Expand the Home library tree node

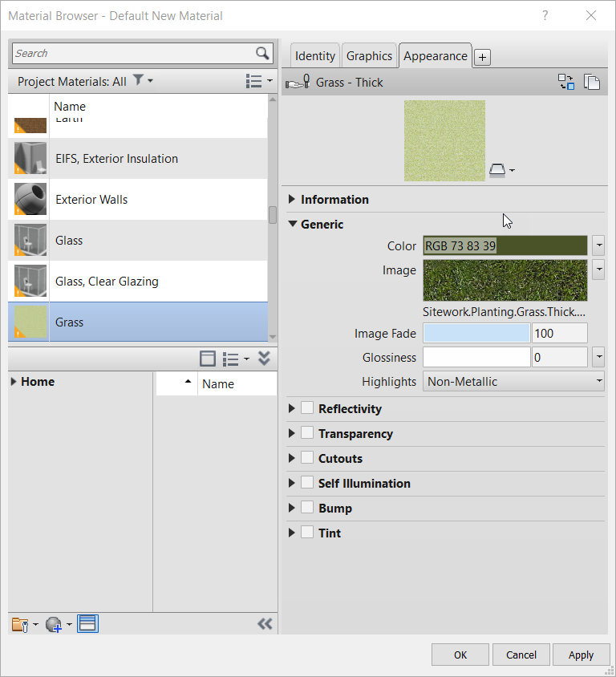[x=14, y=382]
